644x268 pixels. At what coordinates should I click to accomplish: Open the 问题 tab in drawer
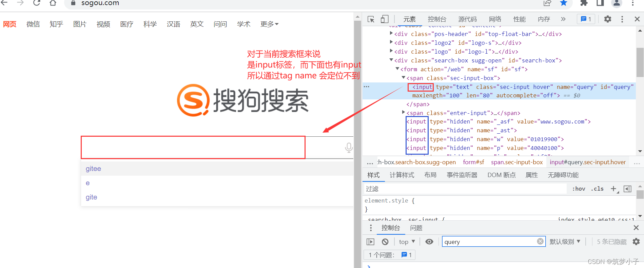coord(416,228)
